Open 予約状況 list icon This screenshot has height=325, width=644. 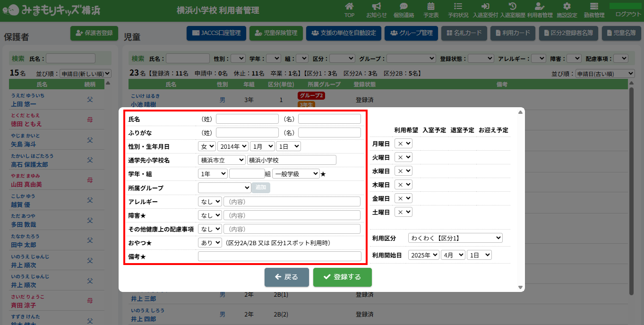pyautogui.click(x=458, y=7)
